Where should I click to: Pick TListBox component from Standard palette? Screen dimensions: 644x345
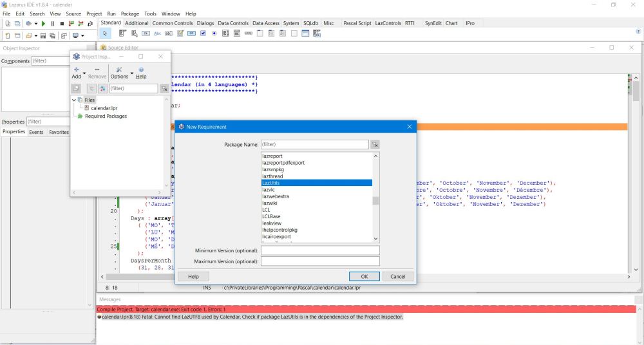click(225, 33)
